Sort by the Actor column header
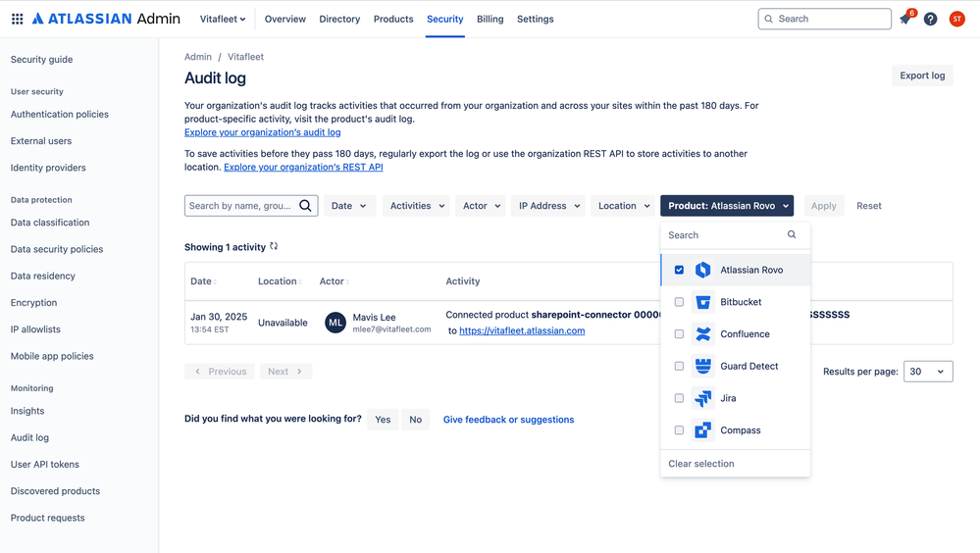 click(335, 281)
